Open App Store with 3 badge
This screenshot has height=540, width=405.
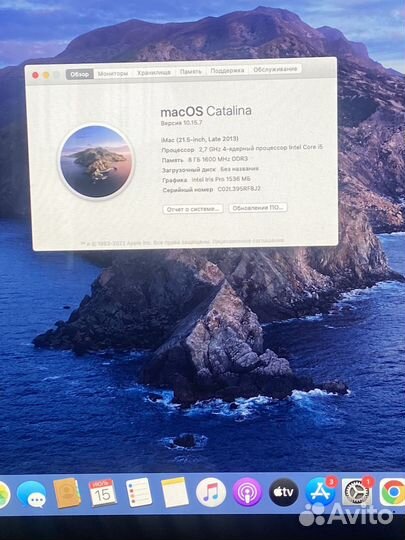tap(320, 492)
